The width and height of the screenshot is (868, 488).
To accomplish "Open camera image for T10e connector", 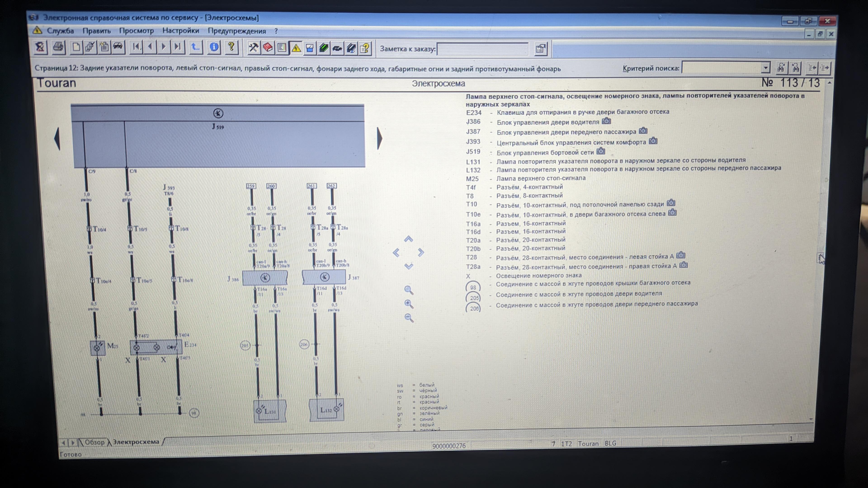I will (672, 213).
